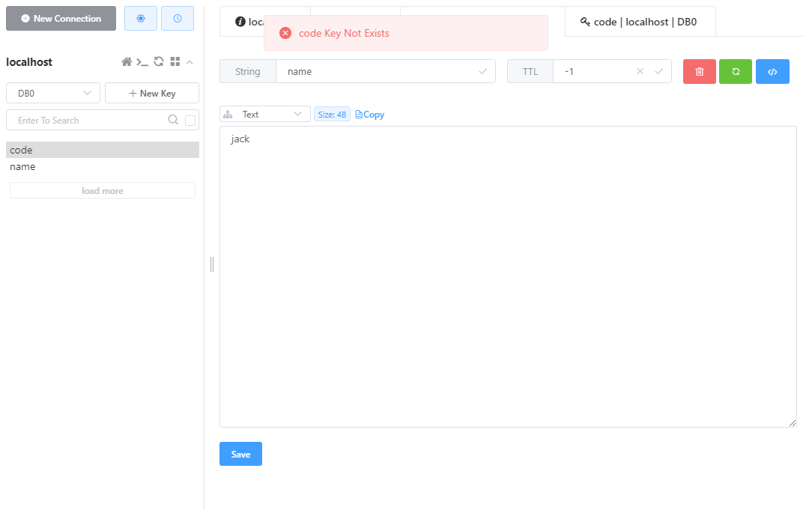
Task: Select the name key in list
Action: 103,167
